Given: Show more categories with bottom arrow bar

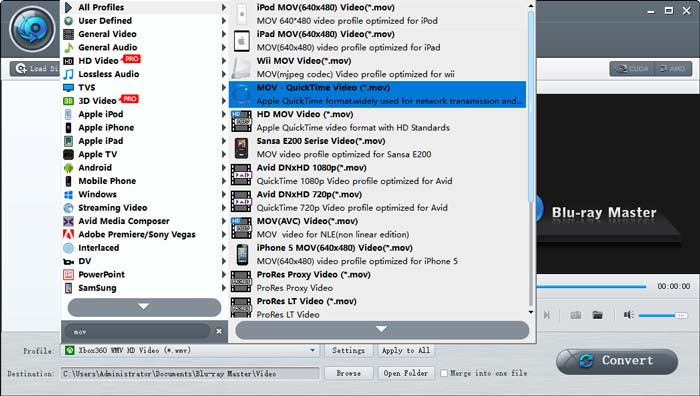Looking at the screenshot, I should coord(144,307).
